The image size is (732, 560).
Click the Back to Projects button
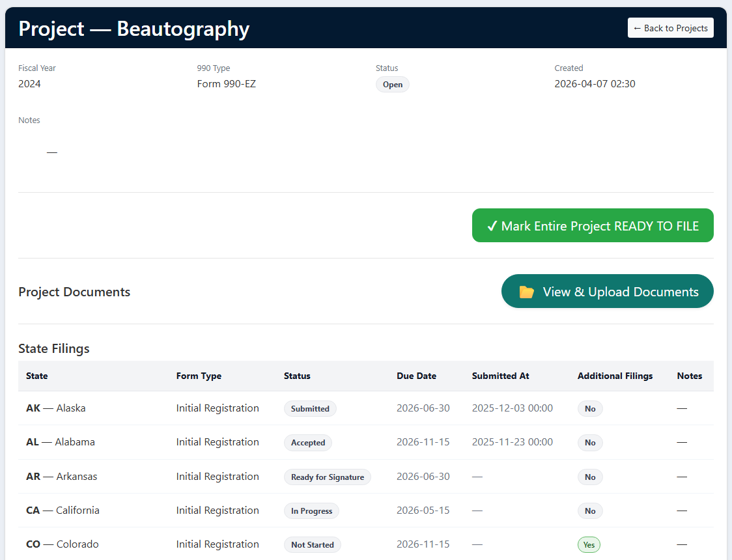coord(670,28)
